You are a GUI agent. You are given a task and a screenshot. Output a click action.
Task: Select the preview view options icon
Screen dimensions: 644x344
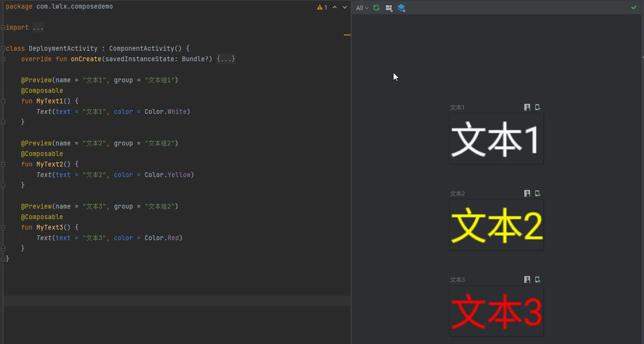click(389, 8)
